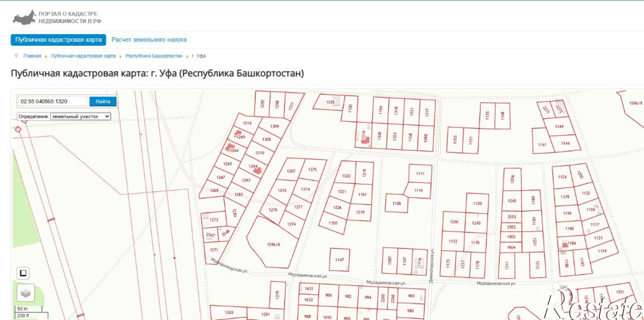Select the 'Публичная кадастровая карта' tab

point(58,40)
